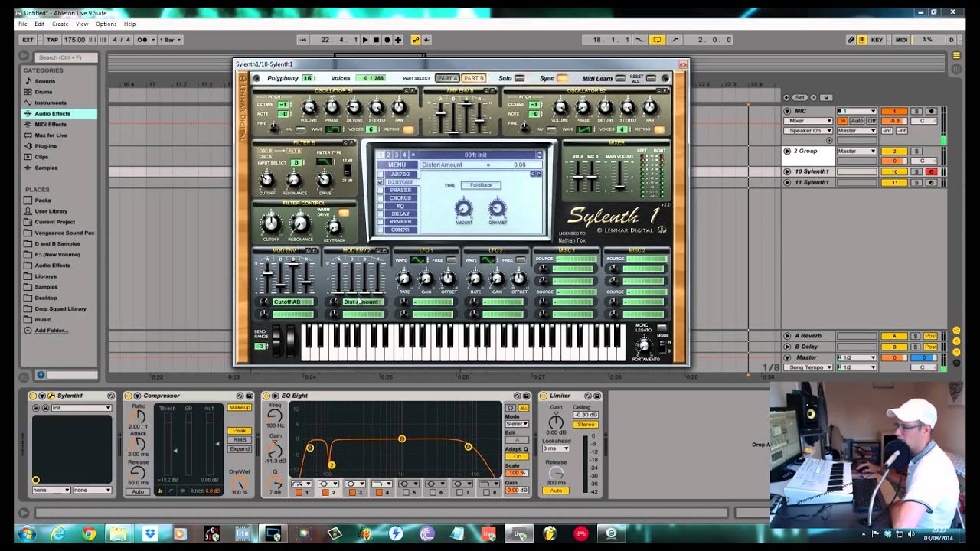
Task: Open the Options menu
Action: point(106,24)
